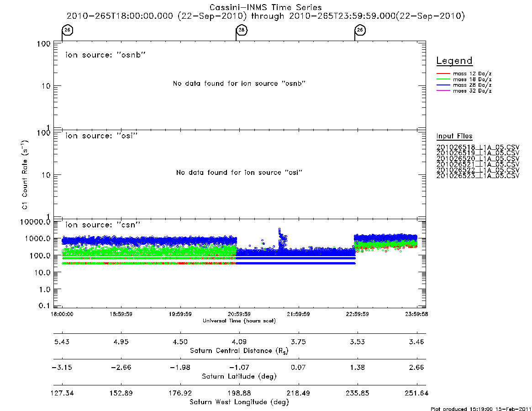This screenshot has height=411, width=532.
Task: Click the Saturn Latitude (deg) axis label
Action: (239, 376)
